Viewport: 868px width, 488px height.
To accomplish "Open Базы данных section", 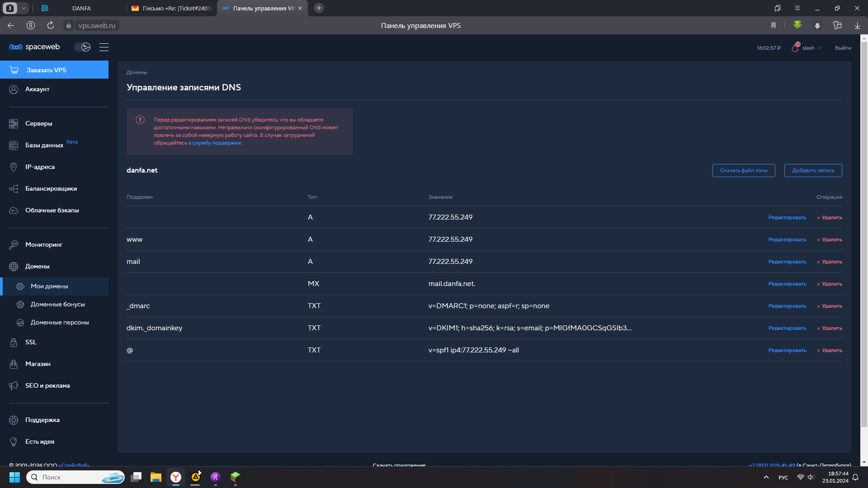I will tap(44, 145).
